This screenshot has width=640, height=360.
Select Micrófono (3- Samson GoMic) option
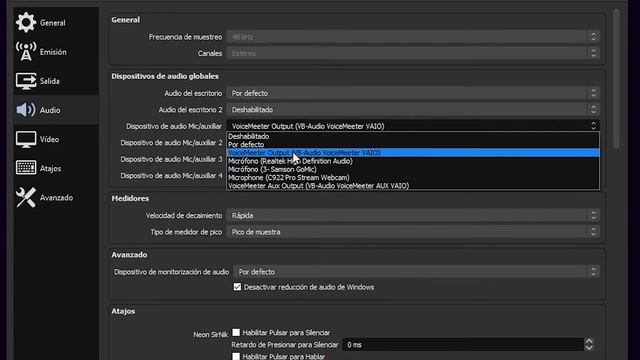tap(413, 169)
